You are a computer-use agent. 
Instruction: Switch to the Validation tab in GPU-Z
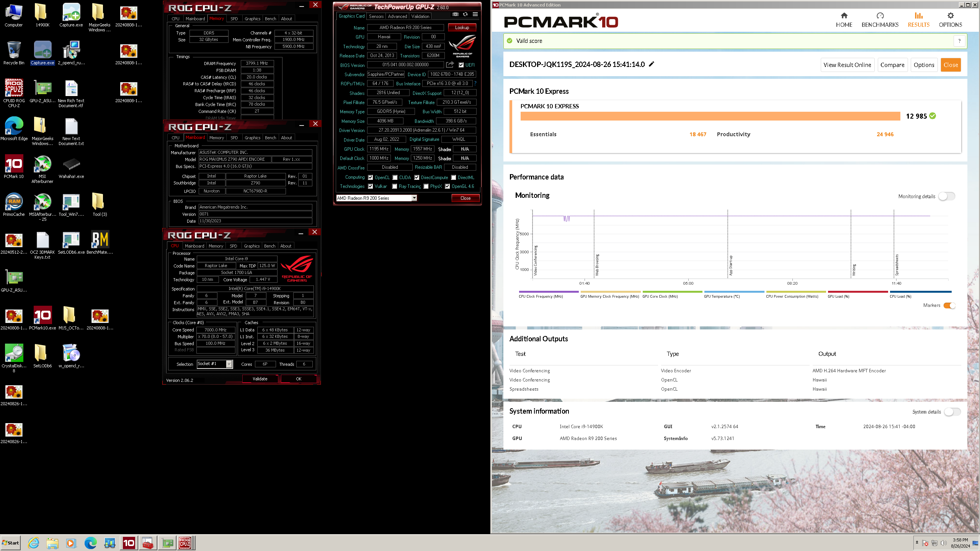[x=420, y=16]
